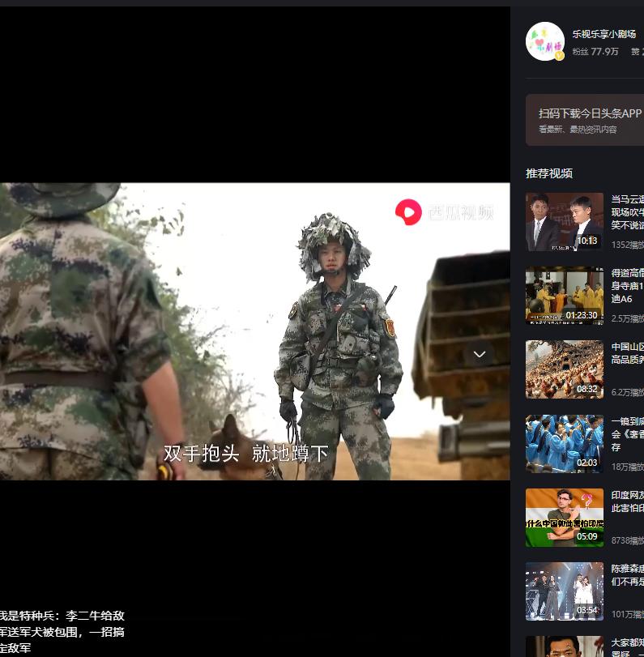Click the 看最新、最热资讯内容 subtitle text
This screenshot has height=657, width=644.
point(578,130)
